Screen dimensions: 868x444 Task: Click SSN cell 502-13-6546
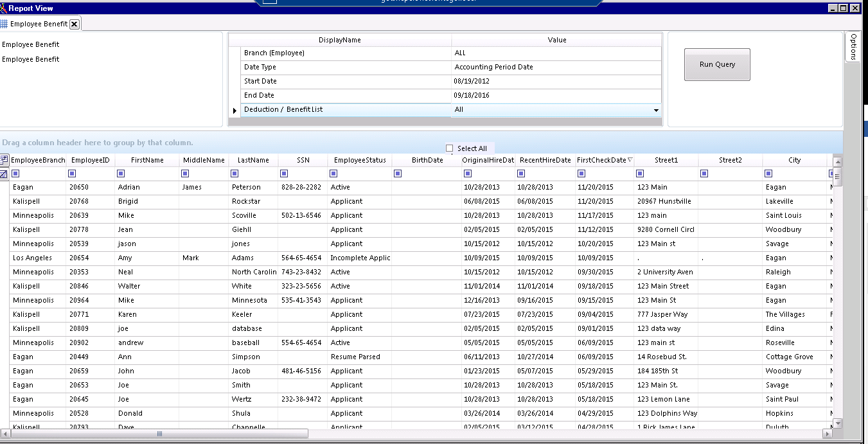[x=303, y=215]
